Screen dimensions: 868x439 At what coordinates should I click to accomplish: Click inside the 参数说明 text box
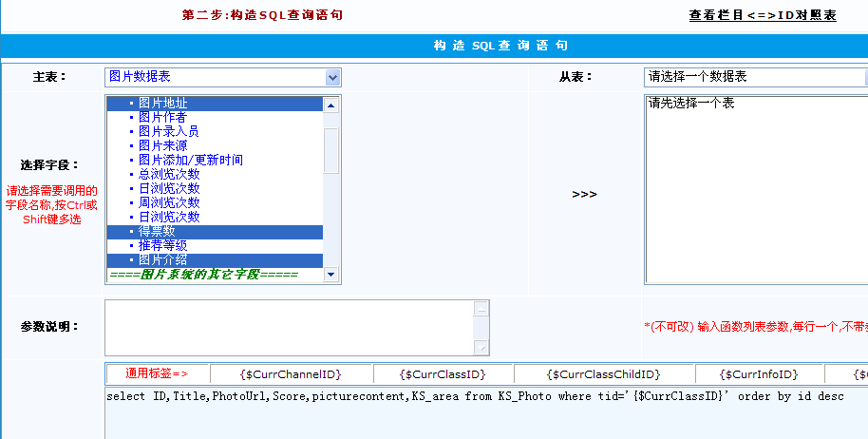290,327
